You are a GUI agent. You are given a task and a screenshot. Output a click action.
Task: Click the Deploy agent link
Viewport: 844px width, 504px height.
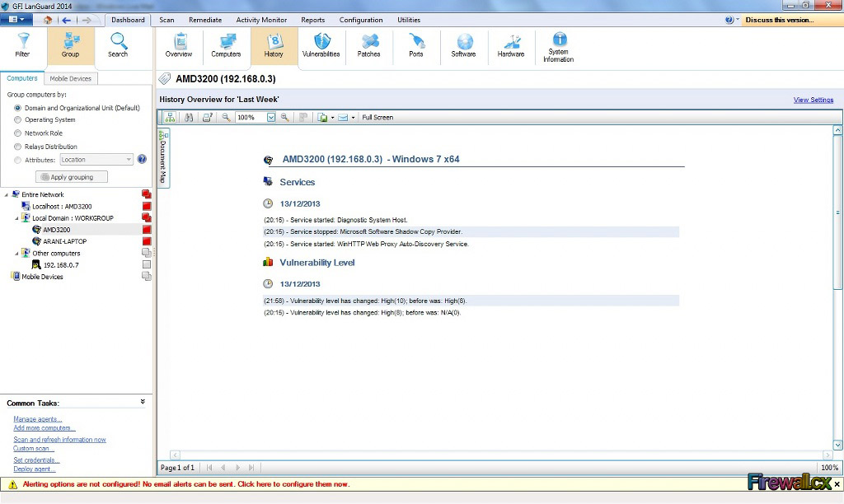point(35,469)
